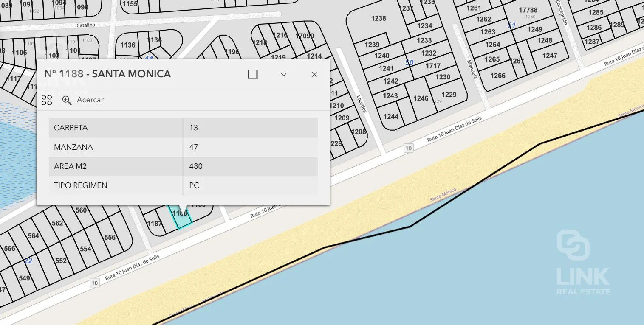Collapse the popup with the chevron arrow
This screenshot has height=325, width=644.
[284, 74]
